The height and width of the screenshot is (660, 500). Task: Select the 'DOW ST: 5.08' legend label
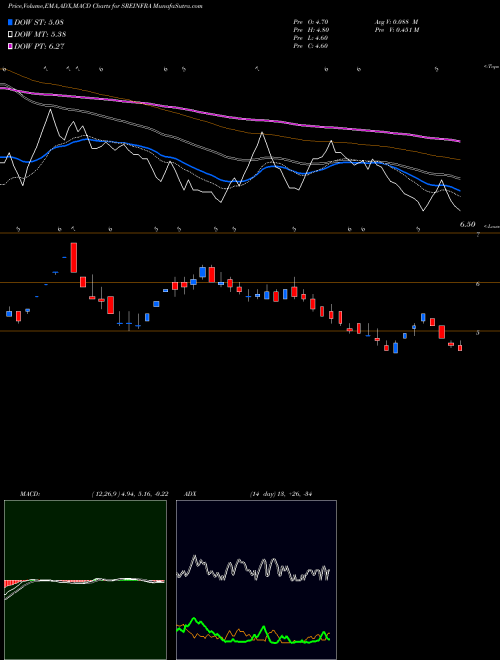[x=39, y=22]
